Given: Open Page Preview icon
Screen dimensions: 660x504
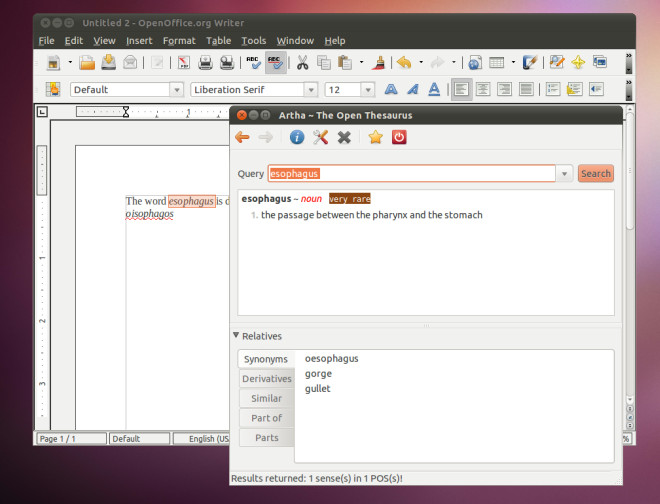Looking at the screenshot, I should (227, 63).
